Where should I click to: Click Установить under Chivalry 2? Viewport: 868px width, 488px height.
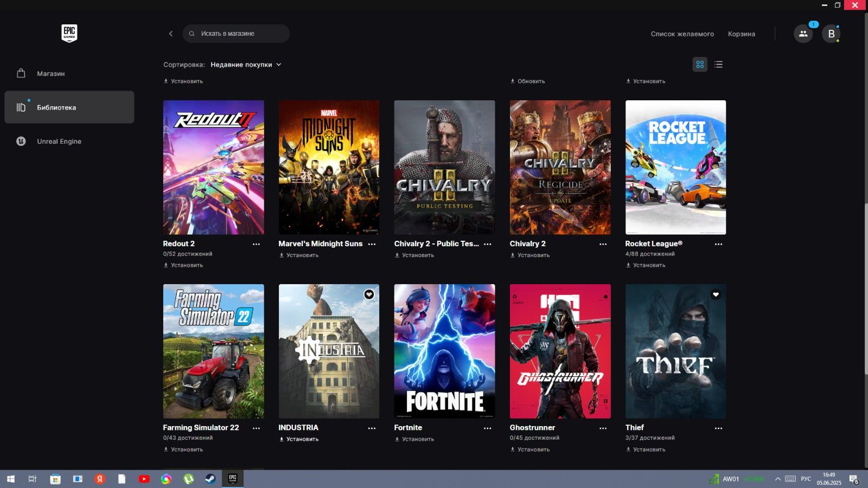point(530,255)
